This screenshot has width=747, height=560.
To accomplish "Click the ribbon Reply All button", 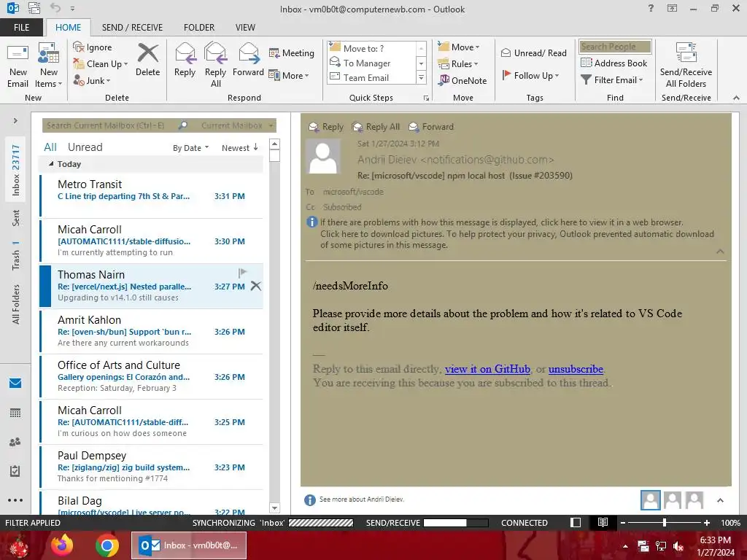I will click(x=215, y=65).
